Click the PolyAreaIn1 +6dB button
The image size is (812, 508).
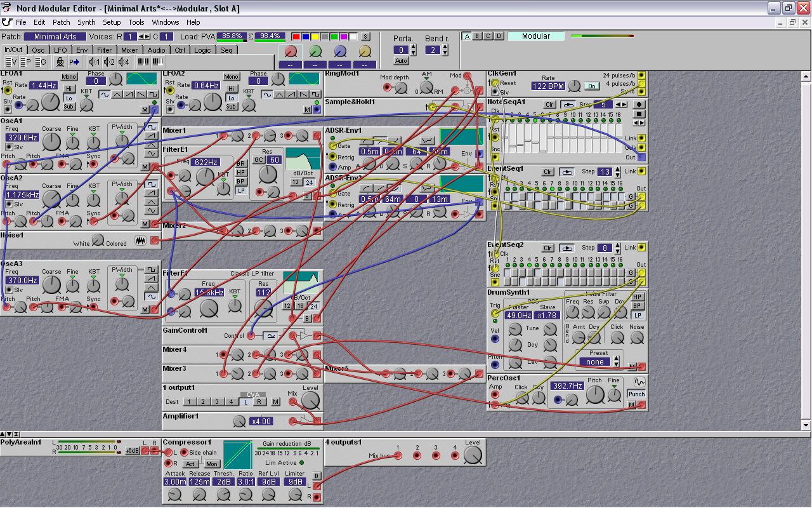(x=132, y=451)
